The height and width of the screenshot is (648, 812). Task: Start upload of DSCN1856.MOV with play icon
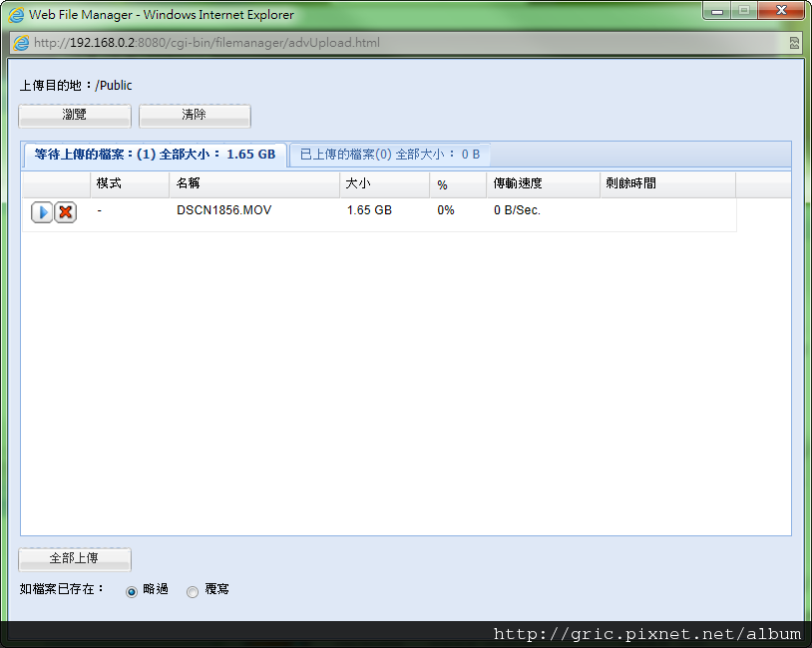point(42,212)
